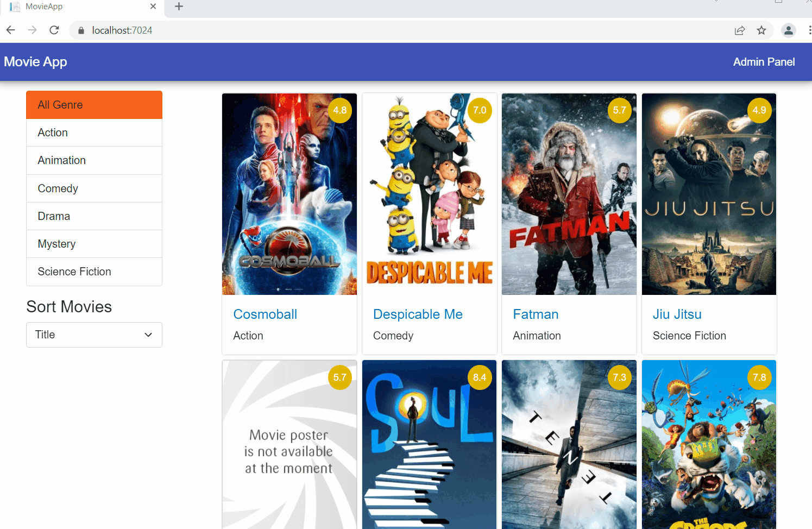Go to Movie App home brand link

36,62
